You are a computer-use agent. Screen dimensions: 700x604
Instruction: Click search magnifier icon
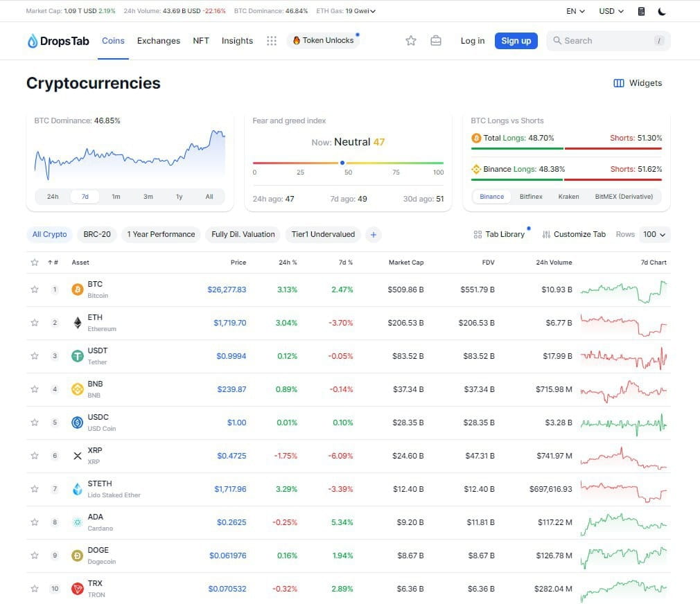(x=557, y=41)
